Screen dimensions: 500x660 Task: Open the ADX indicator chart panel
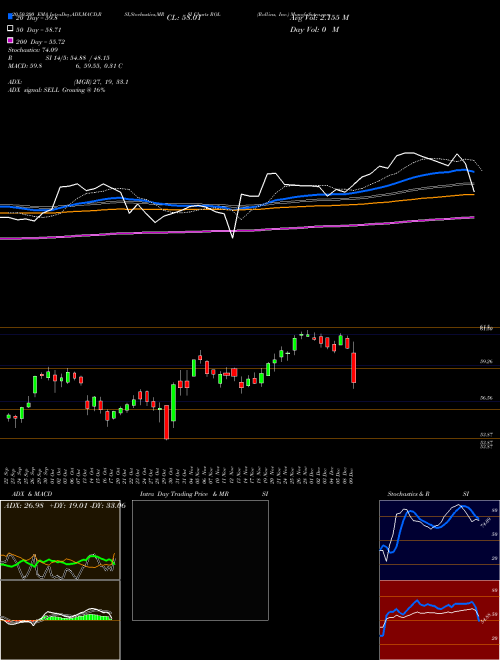tap(60, 540)
